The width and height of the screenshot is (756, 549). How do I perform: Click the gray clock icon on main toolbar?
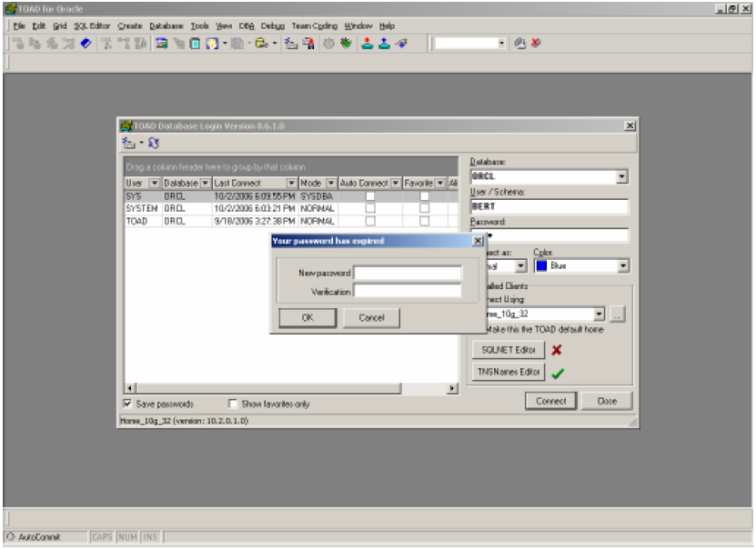[x=328, y=44]
